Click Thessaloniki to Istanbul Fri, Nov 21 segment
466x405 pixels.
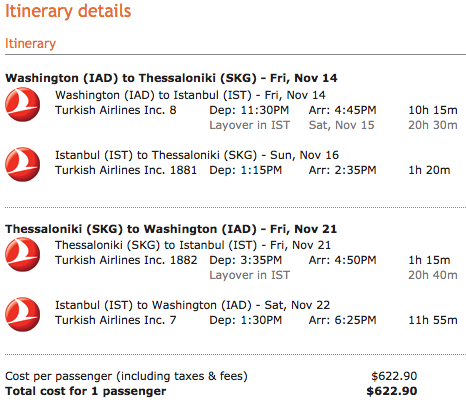point(193,245)
